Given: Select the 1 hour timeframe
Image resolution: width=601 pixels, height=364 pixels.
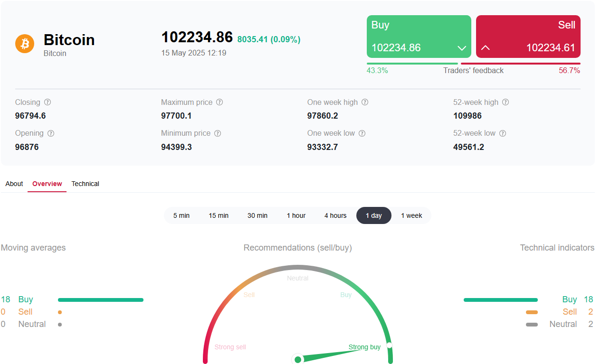Looking at the screenshot, I should coord(296,215).
